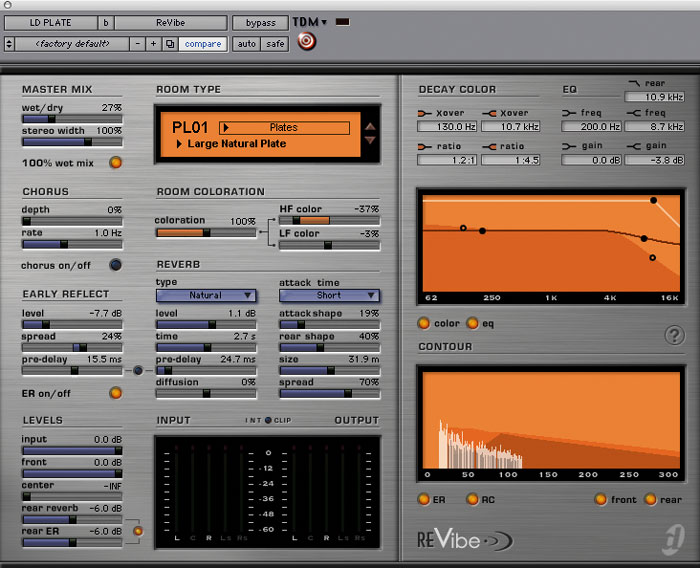Open the Large Natural Plate preset menu

tap(232, 144)
